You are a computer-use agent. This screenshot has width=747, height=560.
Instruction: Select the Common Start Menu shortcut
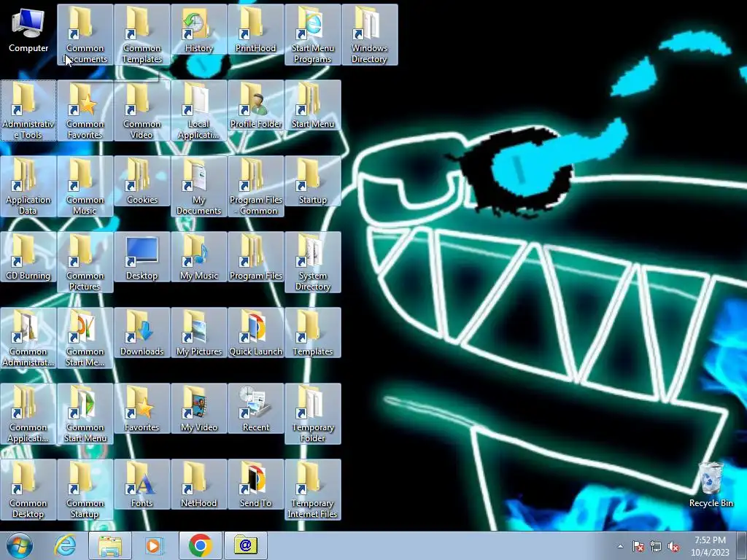coord(85,414)
